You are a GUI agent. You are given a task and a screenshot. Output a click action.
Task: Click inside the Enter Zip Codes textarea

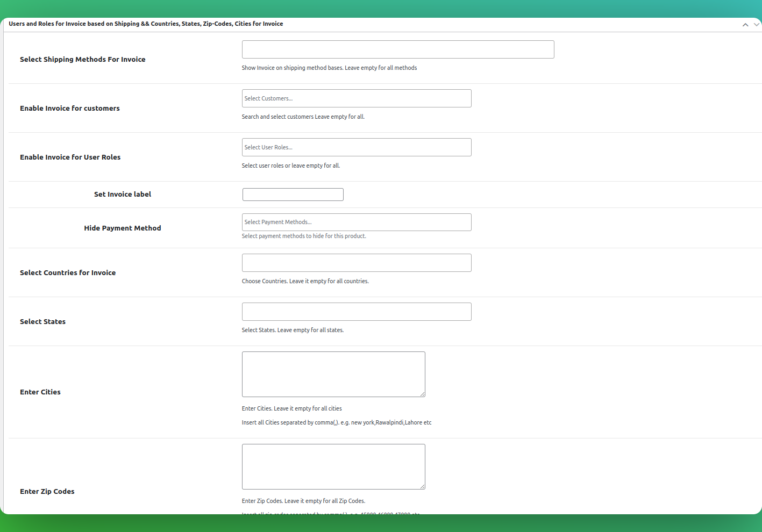(x=333, y=466)
